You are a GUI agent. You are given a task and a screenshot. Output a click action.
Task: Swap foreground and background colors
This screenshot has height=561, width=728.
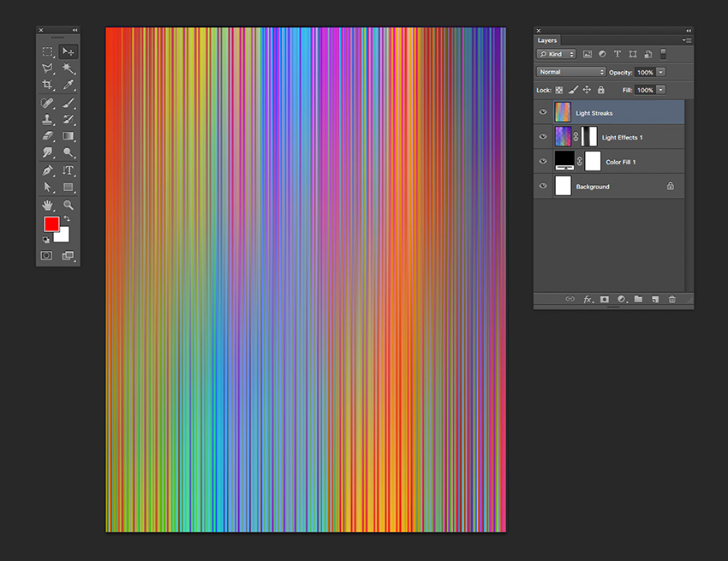point(67,218)
